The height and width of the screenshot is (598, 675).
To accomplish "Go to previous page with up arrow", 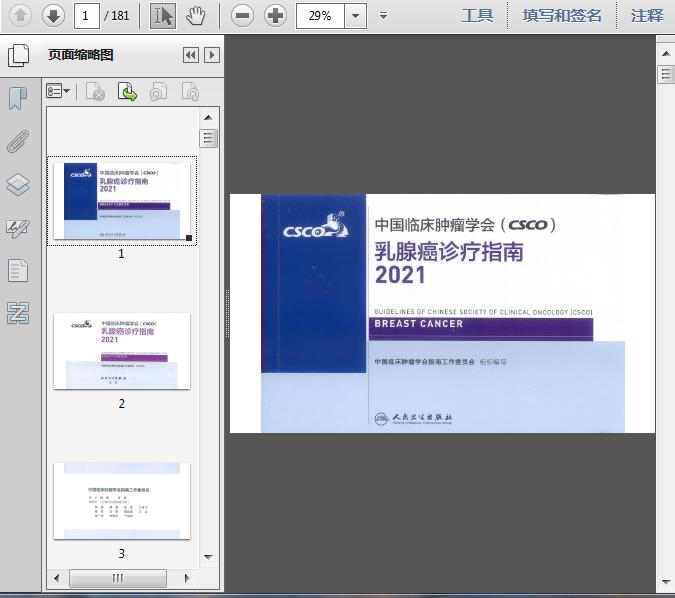I will click(x=20, y=16).
